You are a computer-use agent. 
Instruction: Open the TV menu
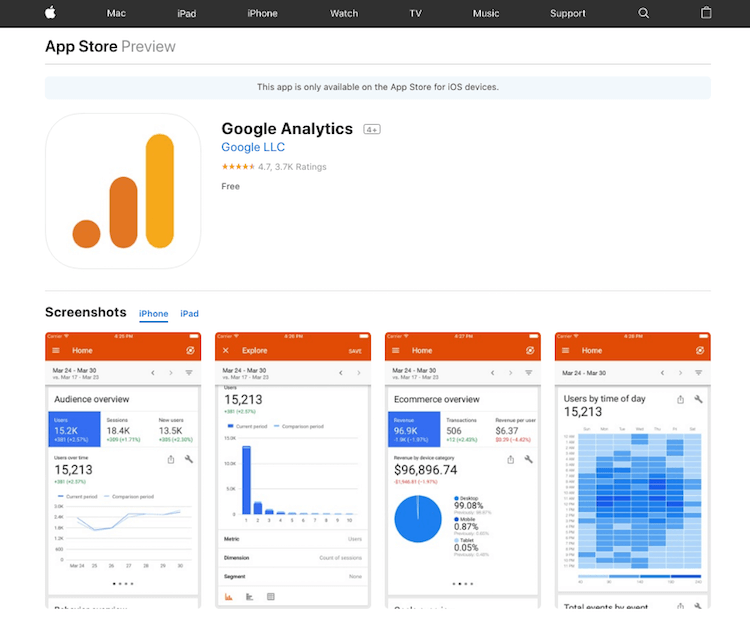click(x=416, y=13)
